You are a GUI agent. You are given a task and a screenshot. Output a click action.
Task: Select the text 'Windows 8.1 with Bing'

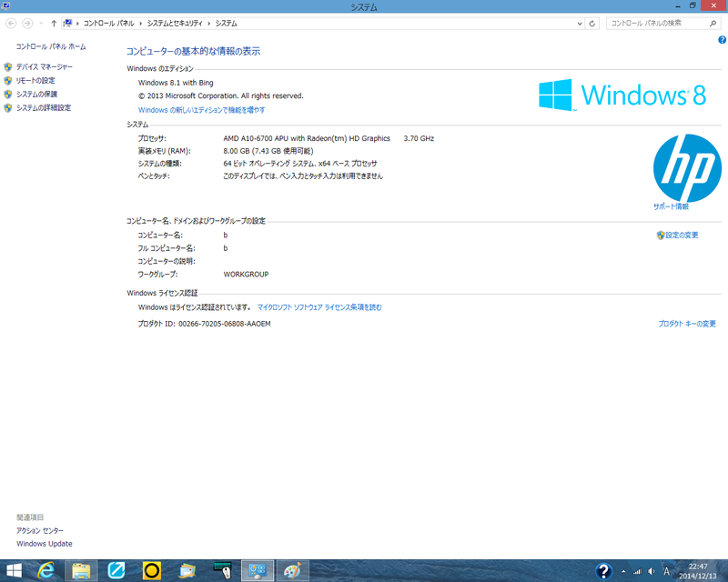click(x=176, y=83)
